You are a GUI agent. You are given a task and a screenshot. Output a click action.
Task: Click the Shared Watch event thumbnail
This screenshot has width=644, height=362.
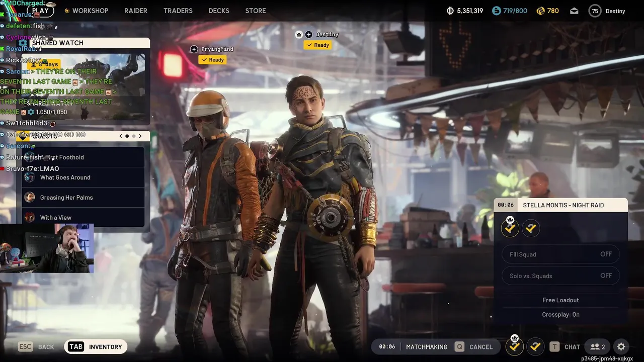pyautogui.click(x=84, y=86)
